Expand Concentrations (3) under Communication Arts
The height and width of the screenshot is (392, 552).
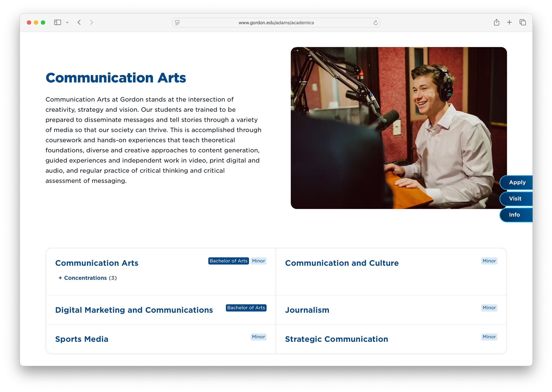[x=88, y=278]
